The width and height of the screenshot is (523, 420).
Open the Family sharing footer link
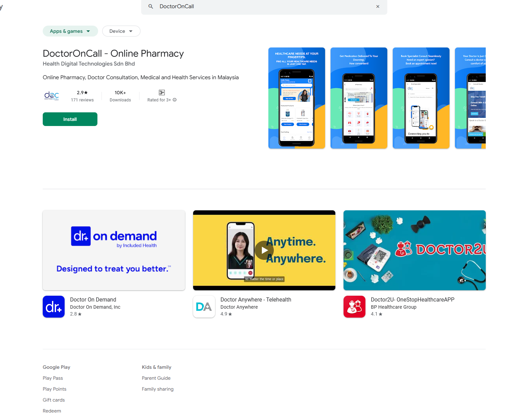pos(158,389)
